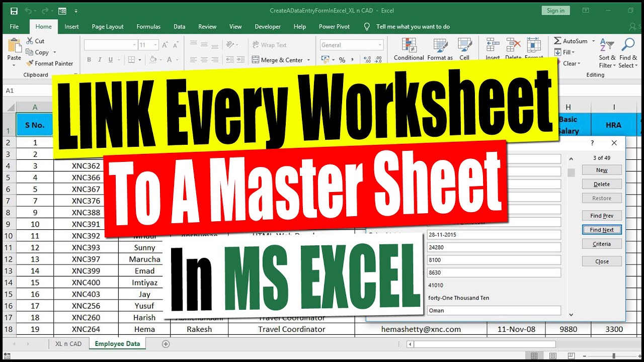Expand the AutoSum dropdown arrow

[593, 41]
